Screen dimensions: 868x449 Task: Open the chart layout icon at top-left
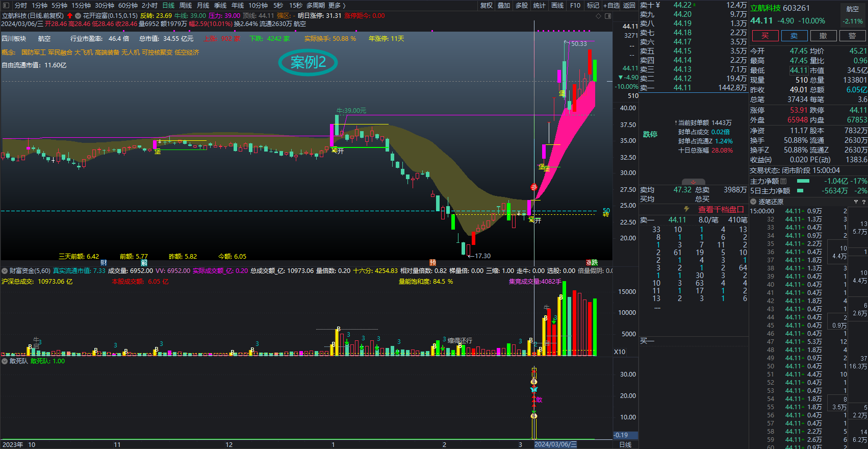[x=7, y=5]
